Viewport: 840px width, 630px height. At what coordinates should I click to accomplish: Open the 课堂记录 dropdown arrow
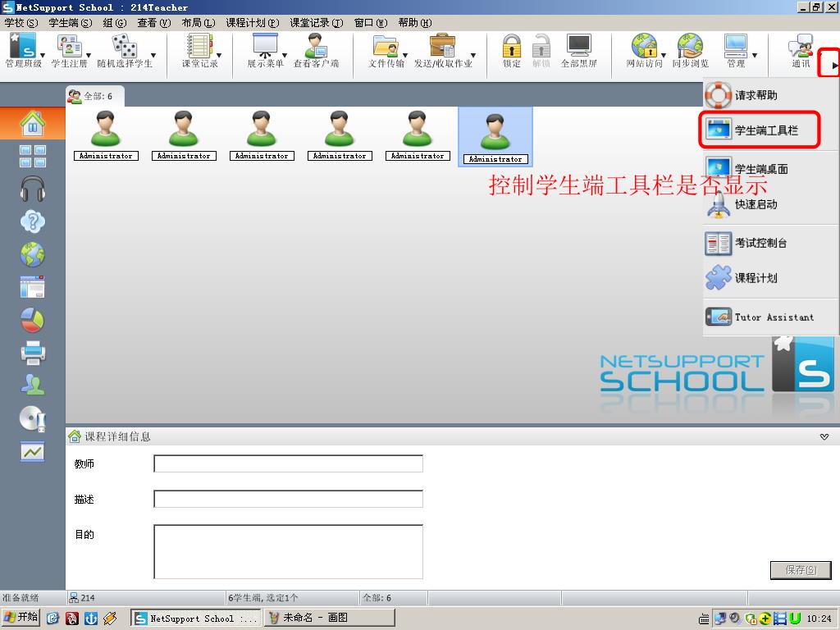click(219, 55)
